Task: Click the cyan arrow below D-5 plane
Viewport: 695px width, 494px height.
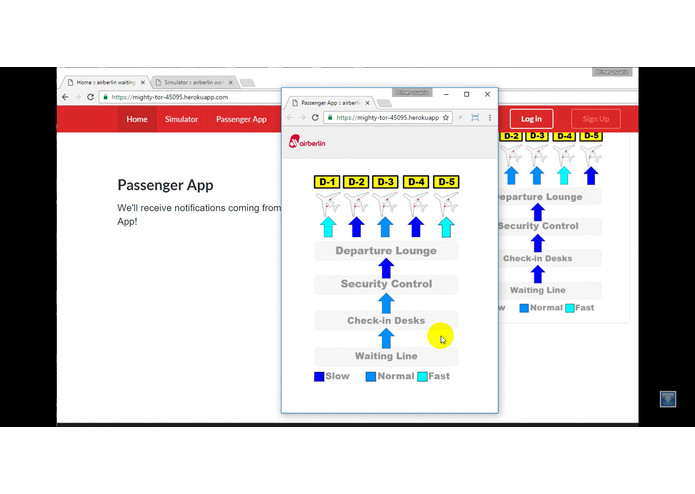Action: 446,227
